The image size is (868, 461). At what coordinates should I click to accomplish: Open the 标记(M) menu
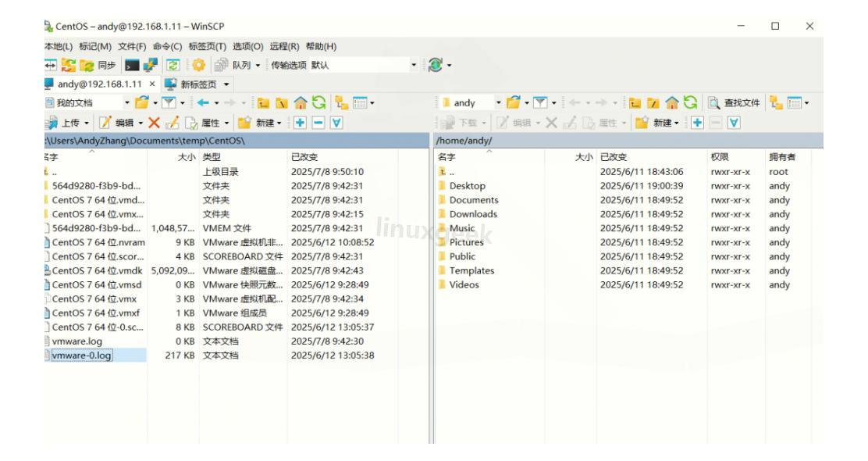click(95, 47)
